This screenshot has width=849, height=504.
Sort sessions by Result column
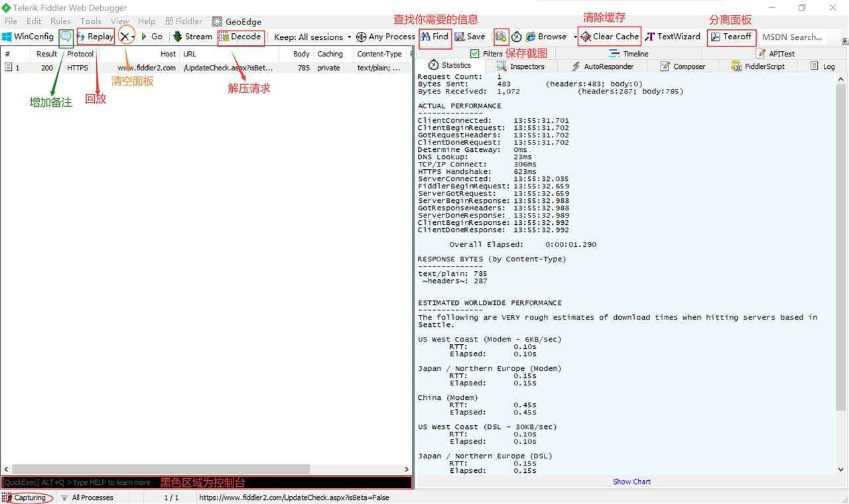coord(46,54)
